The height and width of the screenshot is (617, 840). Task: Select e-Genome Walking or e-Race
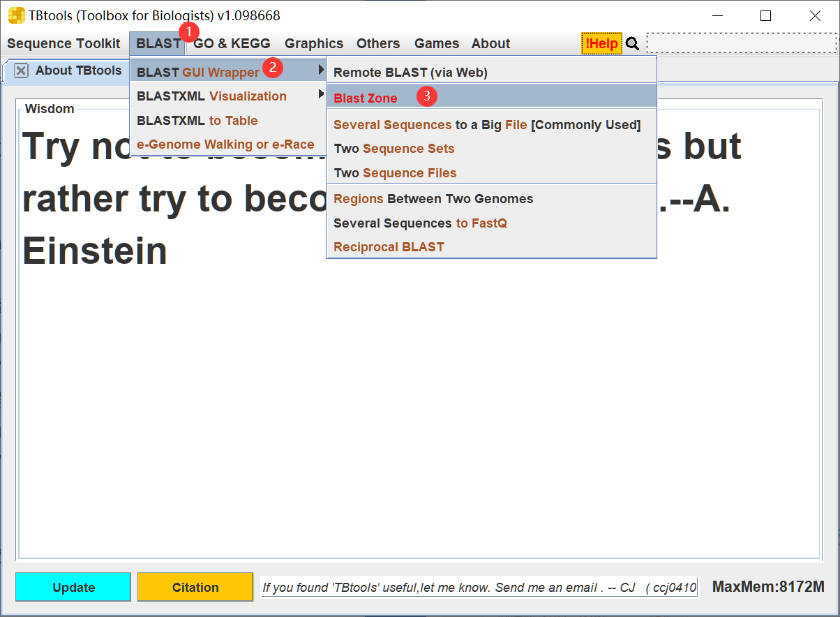click(x=228, y=144)
